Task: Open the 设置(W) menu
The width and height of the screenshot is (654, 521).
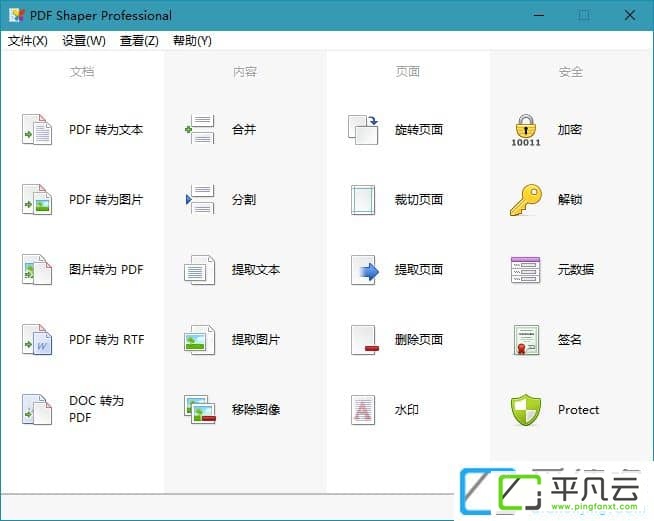Action: (x=84, y=41)
